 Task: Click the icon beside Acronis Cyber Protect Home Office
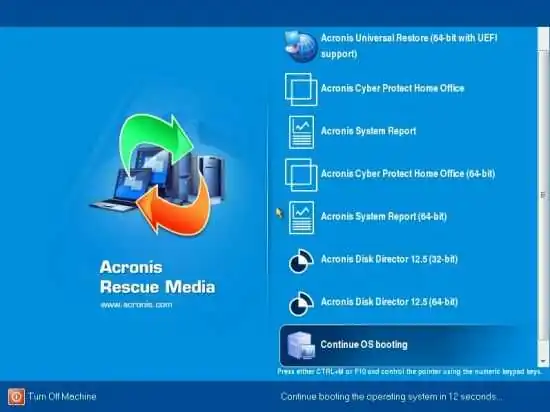pyautogui.click(x=301, y=89)
